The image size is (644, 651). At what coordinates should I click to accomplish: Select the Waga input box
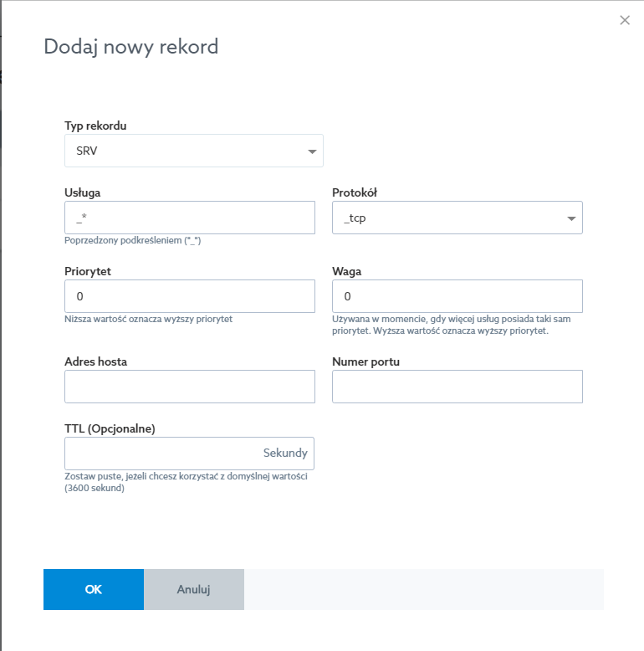pyautogui.click(x=457, y=296)
